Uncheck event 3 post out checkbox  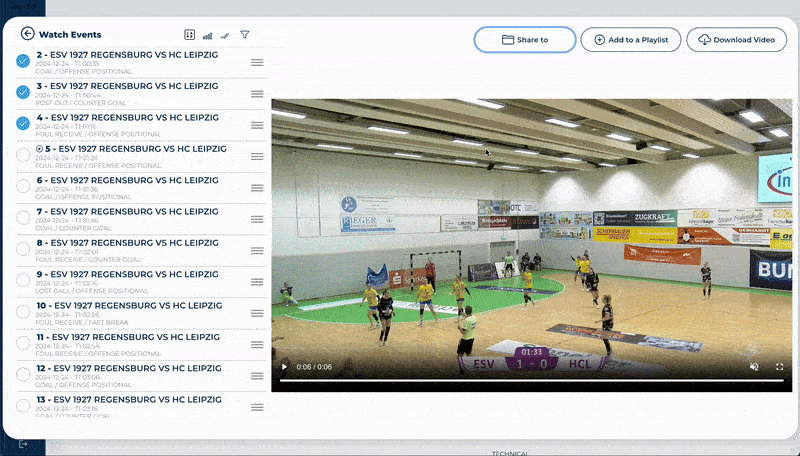click(24, 92)
